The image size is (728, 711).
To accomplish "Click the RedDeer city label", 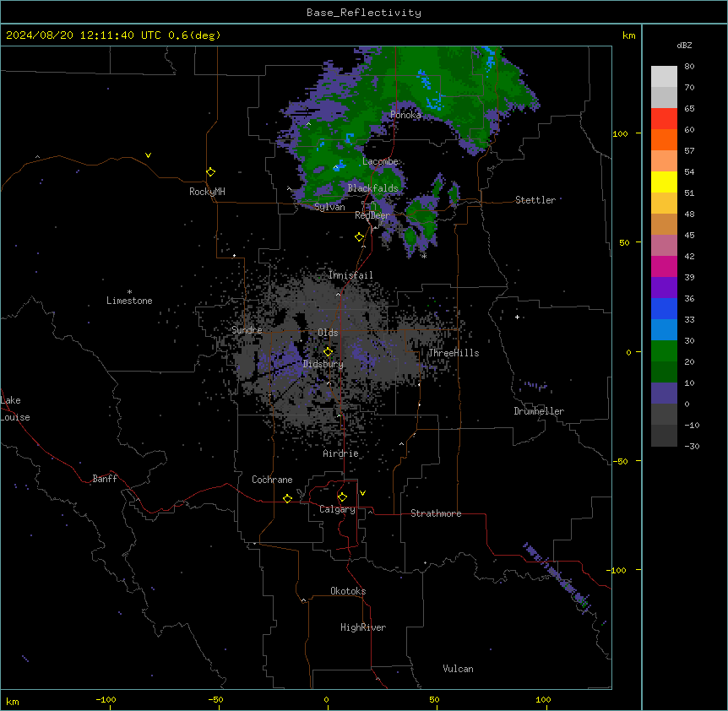I will 372,215.
